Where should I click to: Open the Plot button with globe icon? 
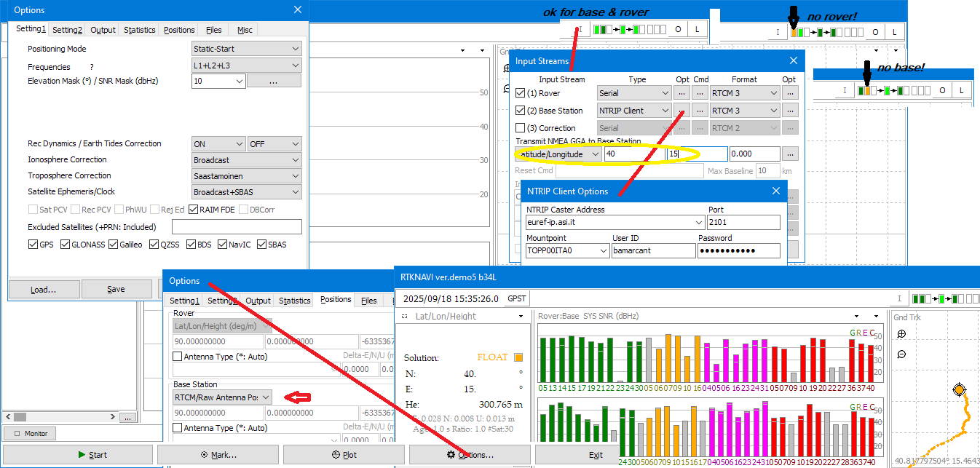tap(344, 455)
